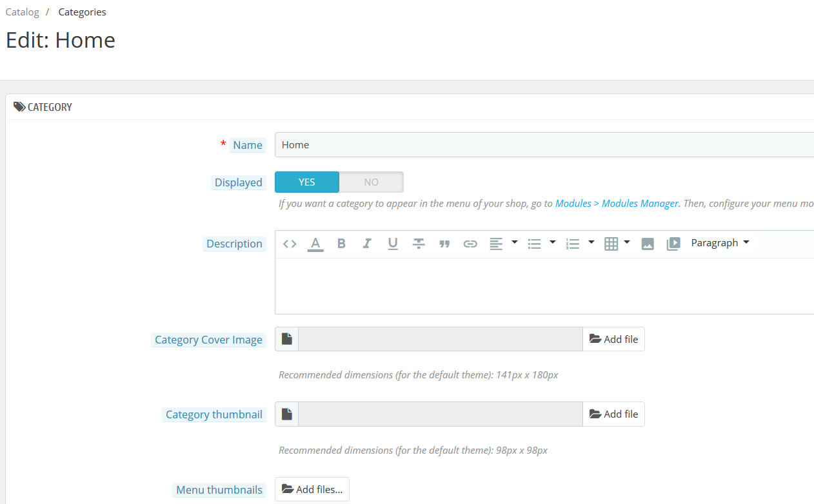Set Displayed to YES

(307, 182)
